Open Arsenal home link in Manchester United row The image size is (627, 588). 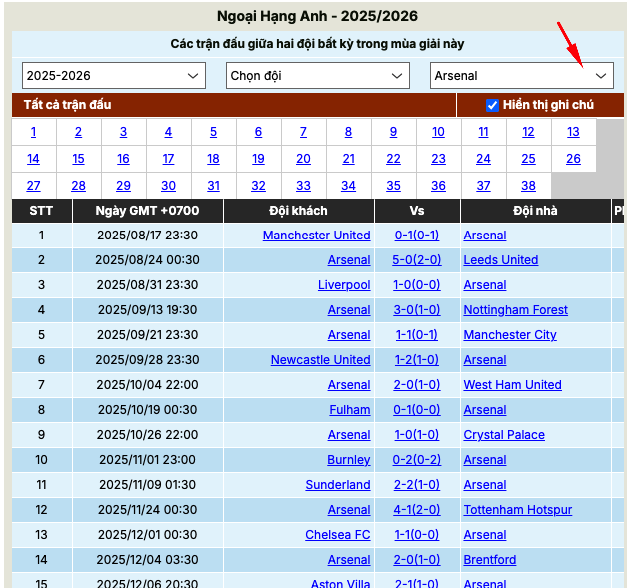pyautogui.click(x=485, y=235)
